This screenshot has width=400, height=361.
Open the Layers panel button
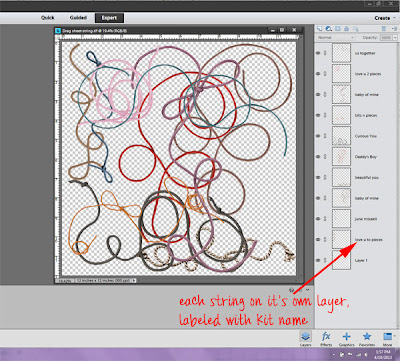(x=306, y=339)
